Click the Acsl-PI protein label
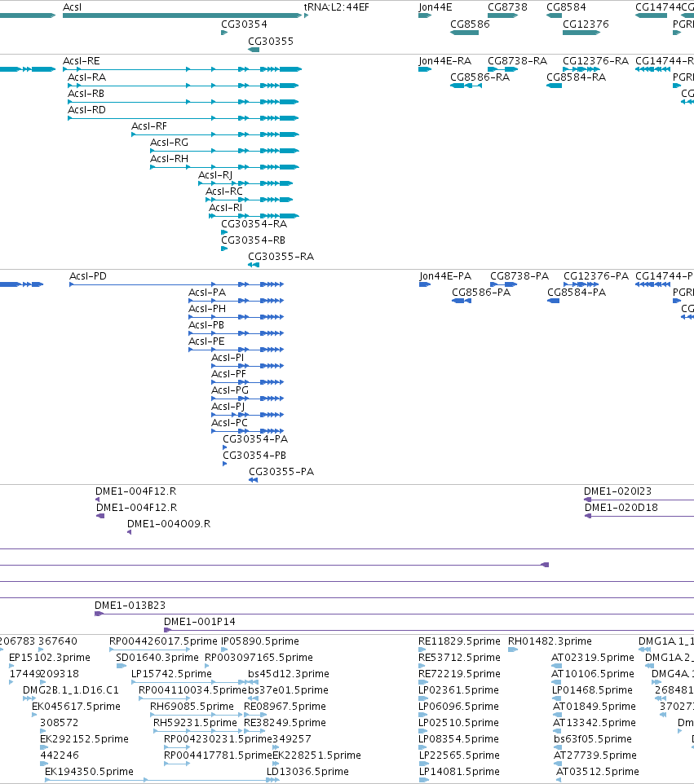 tap(228, 358)
